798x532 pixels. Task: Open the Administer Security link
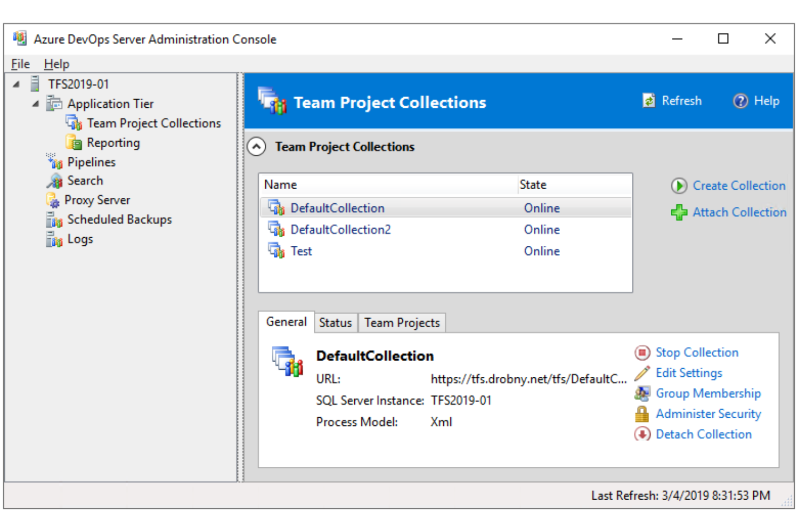(708, 414)
